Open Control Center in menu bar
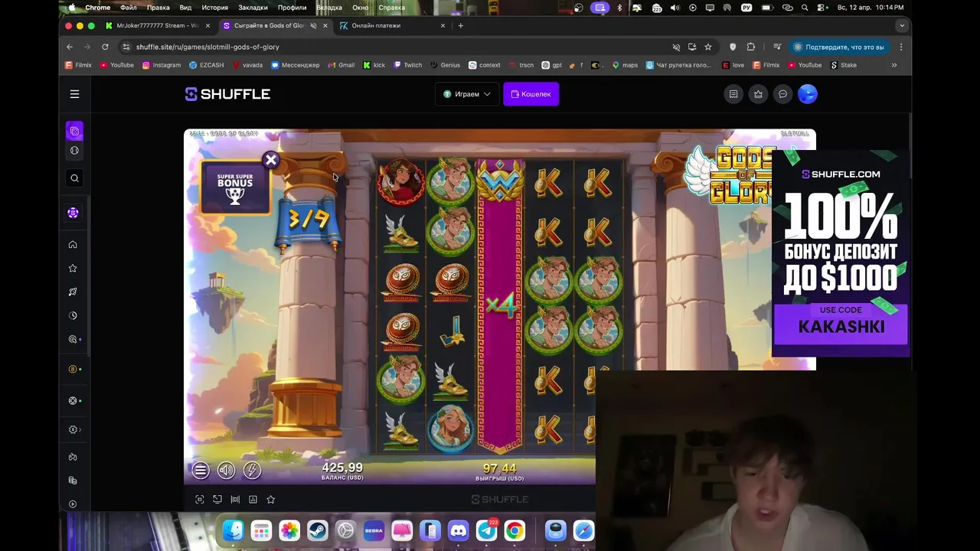 (822, 8)
